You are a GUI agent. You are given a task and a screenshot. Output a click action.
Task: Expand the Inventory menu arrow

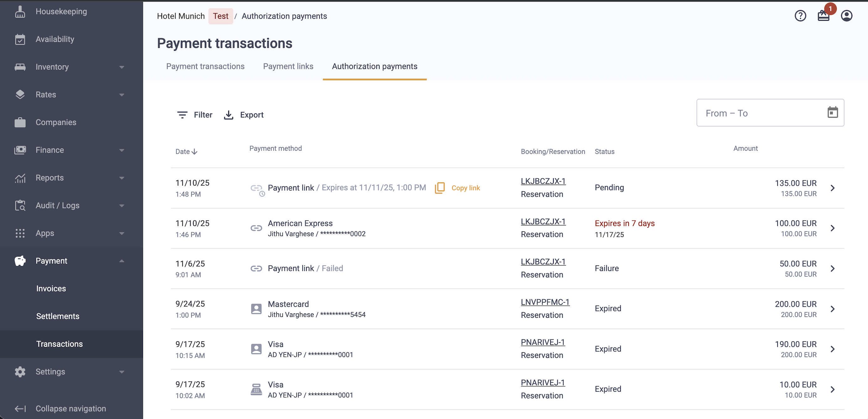[122, 67]
